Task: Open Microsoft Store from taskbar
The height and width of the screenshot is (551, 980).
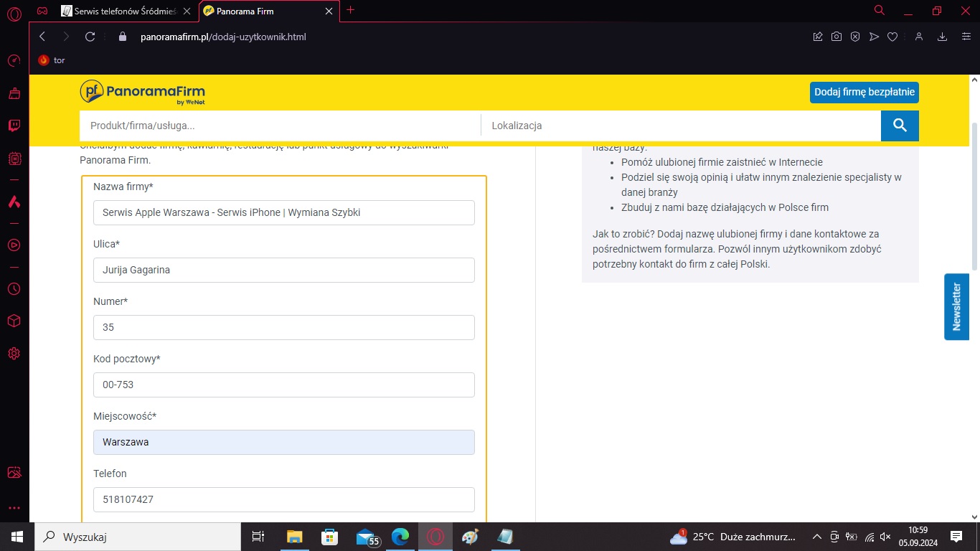Action: [329, 537]
